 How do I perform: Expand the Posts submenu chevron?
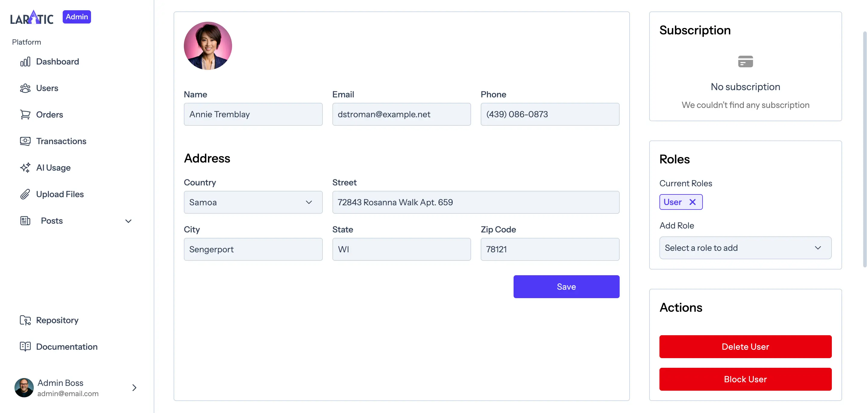(x=128, y=221)
